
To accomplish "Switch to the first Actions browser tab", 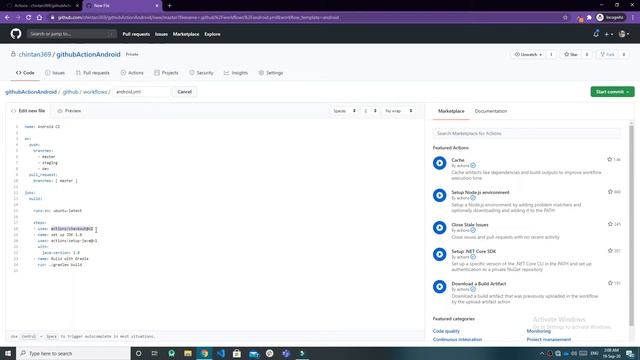I will pos(41,6).
